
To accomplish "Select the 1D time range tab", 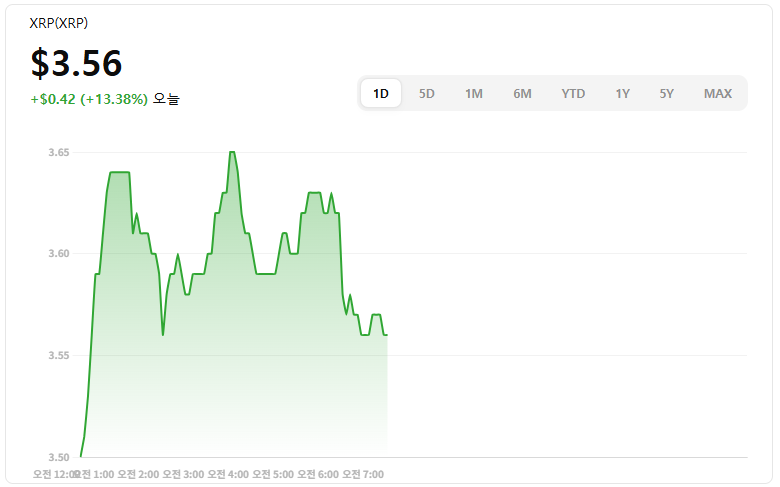I will click(381, 94).
